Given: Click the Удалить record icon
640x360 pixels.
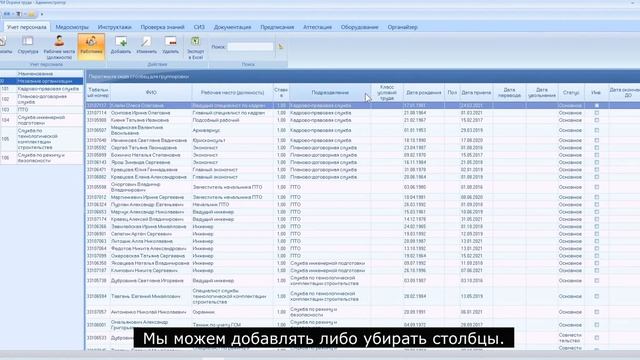Looking at the screenshot, I should pyautogui.click(x=170, y=45).
